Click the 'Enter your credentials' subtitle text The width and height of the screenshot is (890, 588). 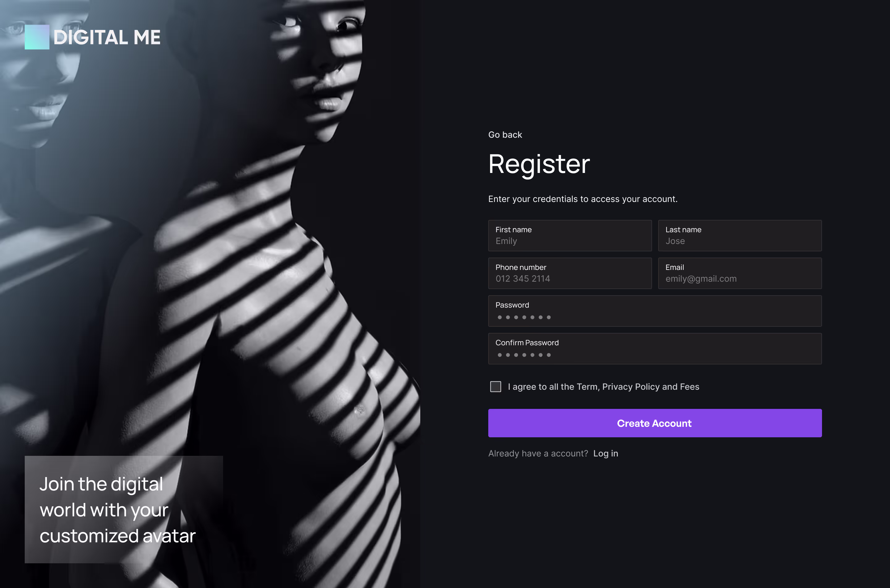[x=582, y=199]
